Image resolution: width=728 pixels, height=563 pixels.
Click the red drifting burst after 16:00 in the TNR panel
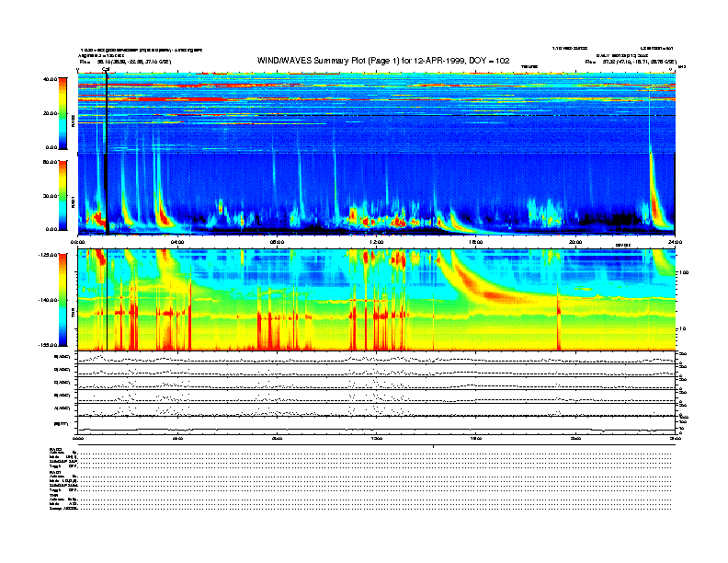click(483, 288)
